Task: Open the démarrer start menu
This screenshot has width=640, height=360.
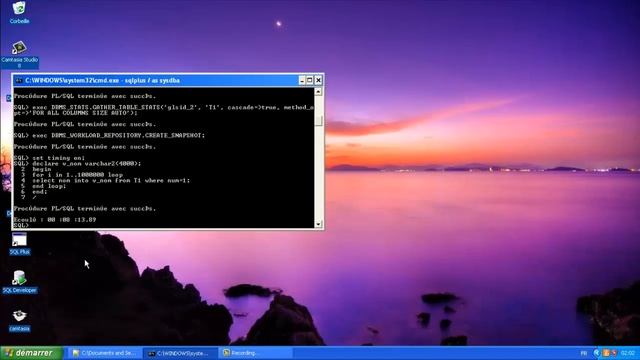Action: click(31, 353)
